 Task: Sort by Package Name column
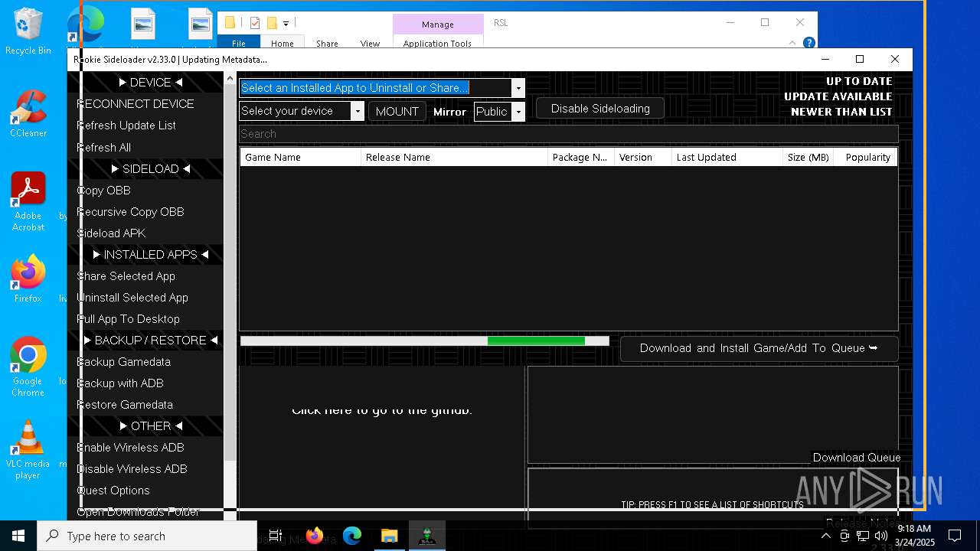tap(580, 157)
